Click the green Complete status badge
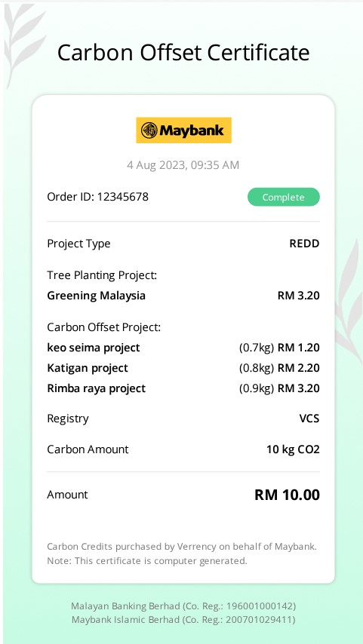Screen dimensions: 363x644 (283, 197)
